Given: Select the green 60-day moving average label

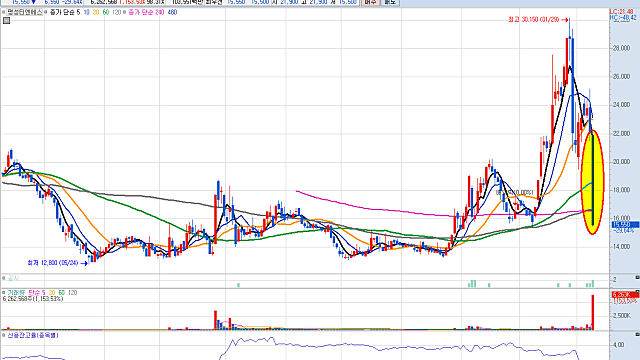Looking at the screenshot, I should pos(106,12).
